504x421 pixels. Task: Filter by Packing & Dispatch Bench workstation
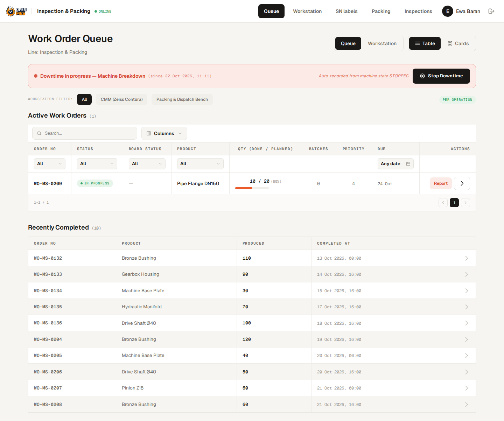coord(182,99)
